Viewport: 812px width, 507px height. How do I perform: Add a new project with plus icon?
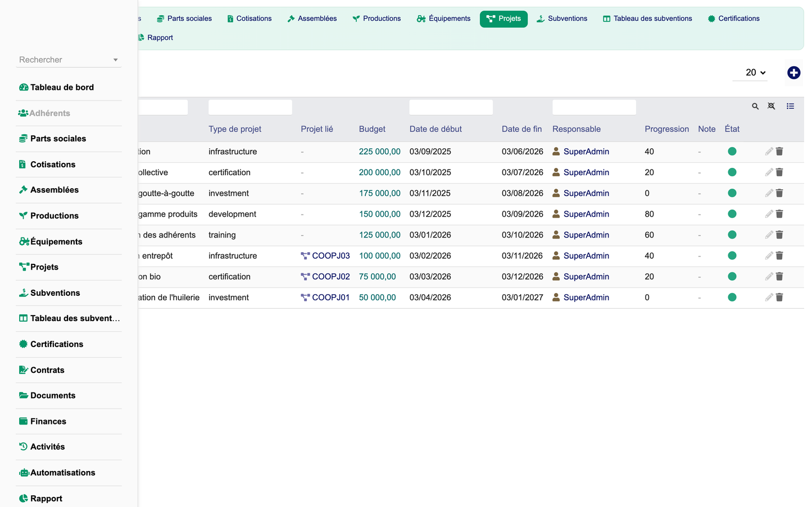(793, 72)
